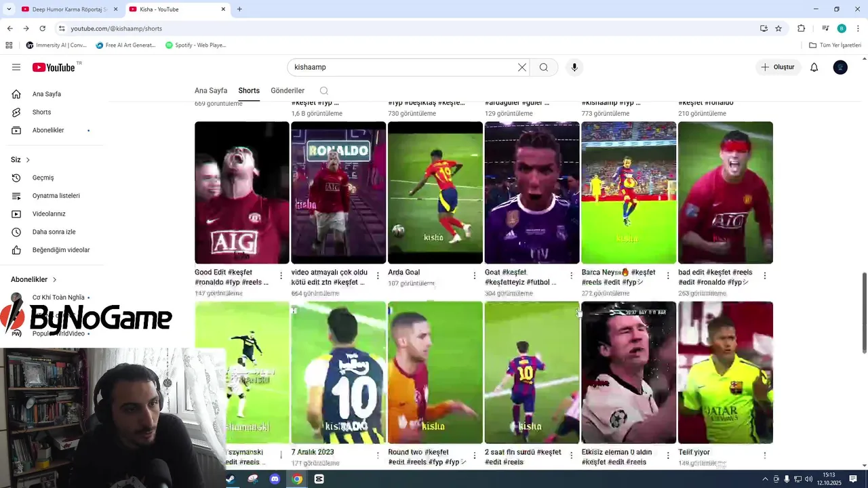Switch to channel Ana Sayfa tab
868x488 pixels.
211,91
